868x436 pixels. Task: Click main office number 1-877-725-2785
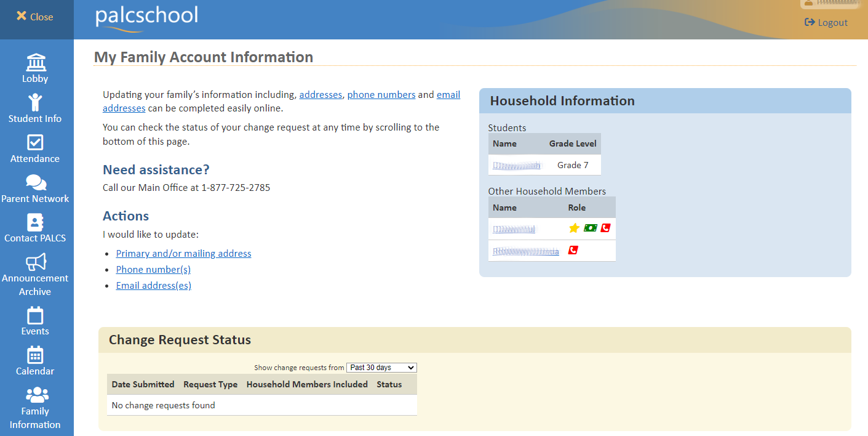pyautogui.click(x=236, y=188)
